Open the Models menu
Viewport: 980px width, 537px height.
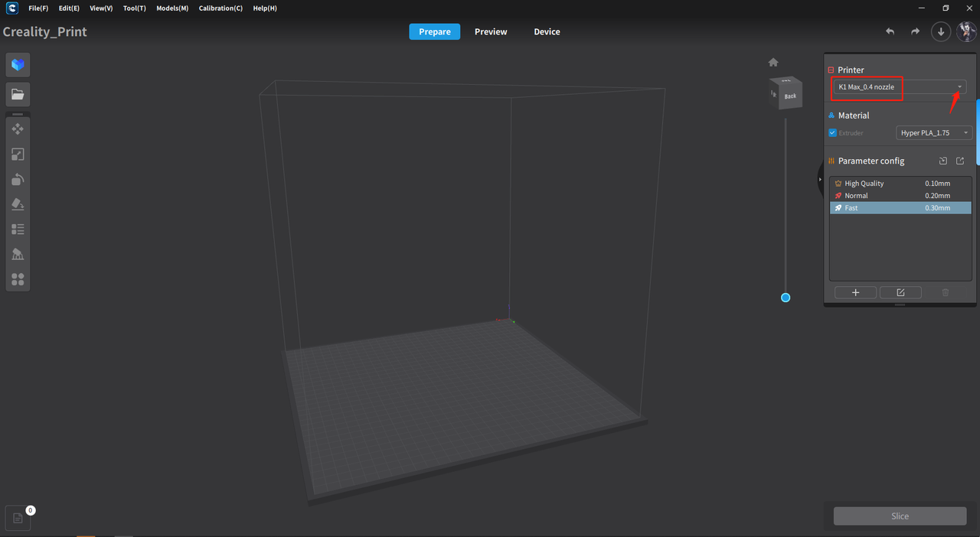pos(172,8)
